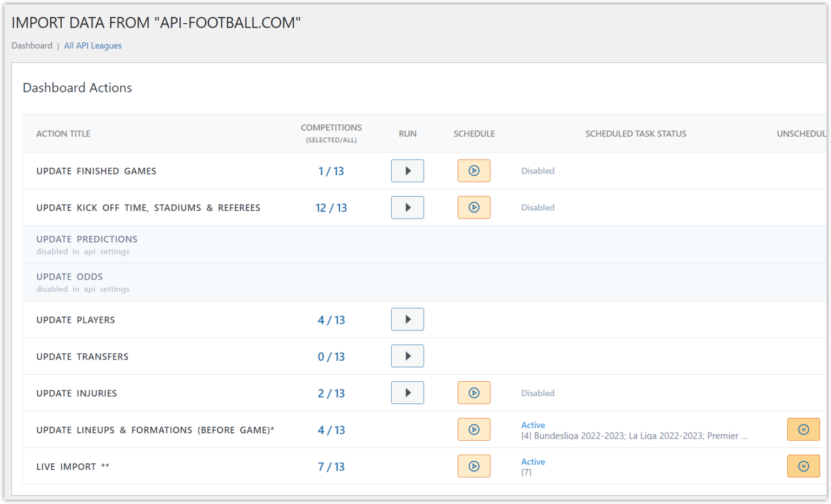This screenshot has height=504, width=831.
Task: Schedule the Update Finished Games task
Action: [474, 170]
